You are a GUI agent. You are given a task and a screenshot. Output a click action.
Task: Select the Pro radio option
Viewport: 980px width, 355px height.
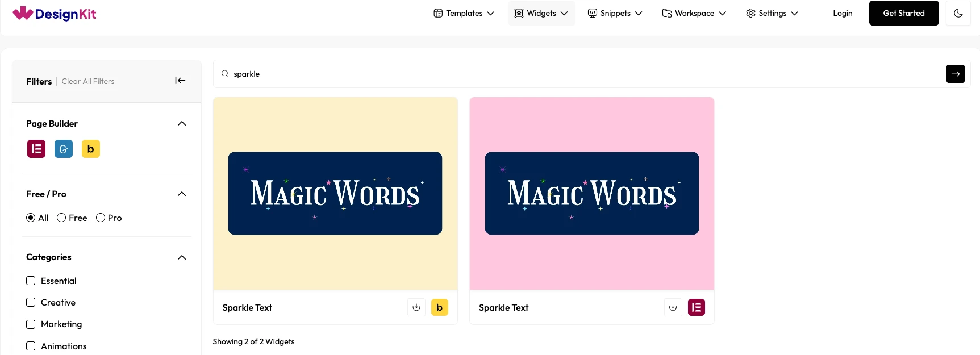[101, 218]
